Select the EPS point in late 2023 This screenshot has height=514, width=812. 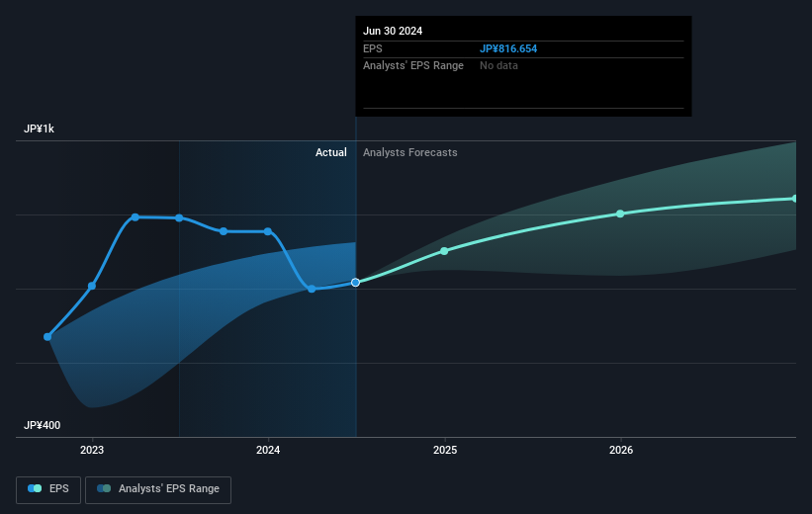224,231
